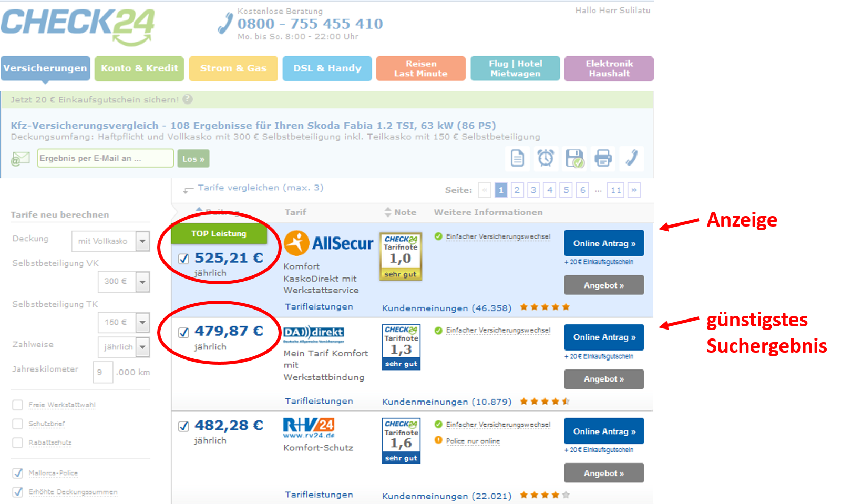This screenshot has width=842, height=504.
Task: Click the CHECK24 logo
Action: pyautogui.click(x=78, y=26)
